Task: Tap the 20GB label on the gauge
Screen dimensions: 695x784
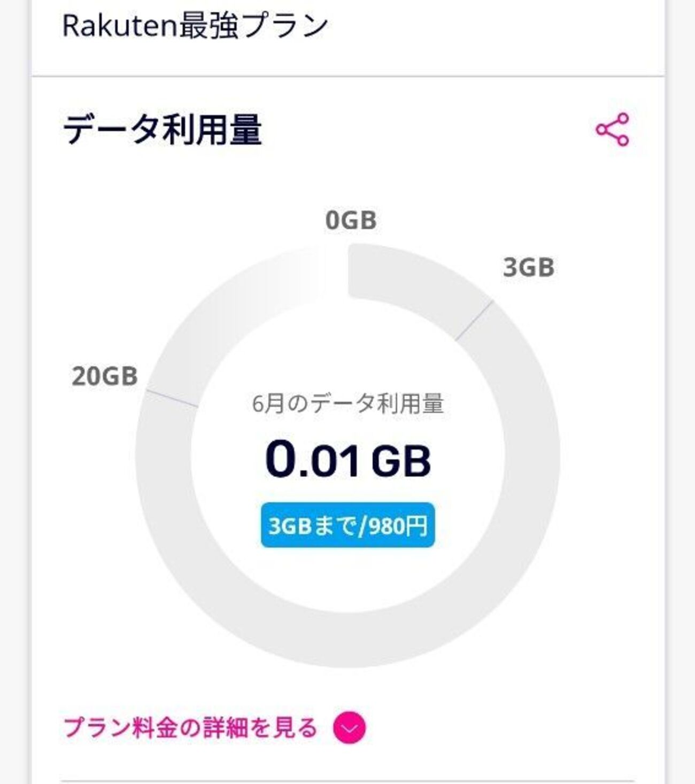Action: click(105, 376)
